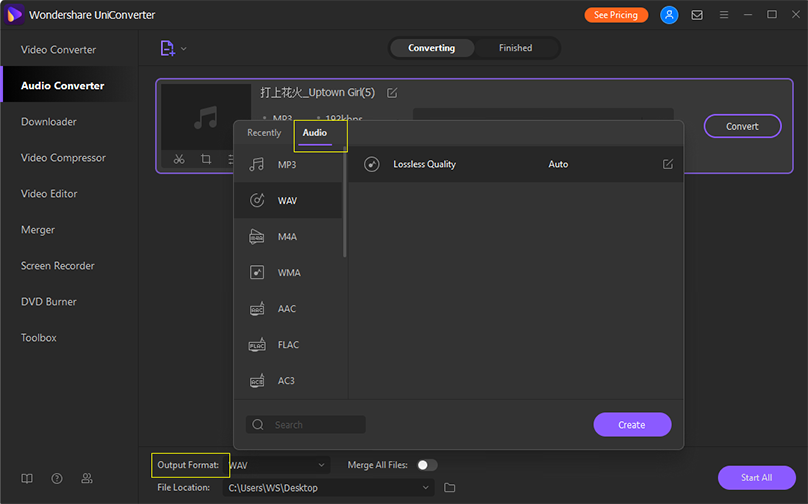Click the rename pencil icon beside file name
Viewport: 808px width, 504px height.
tap(392, 93)
